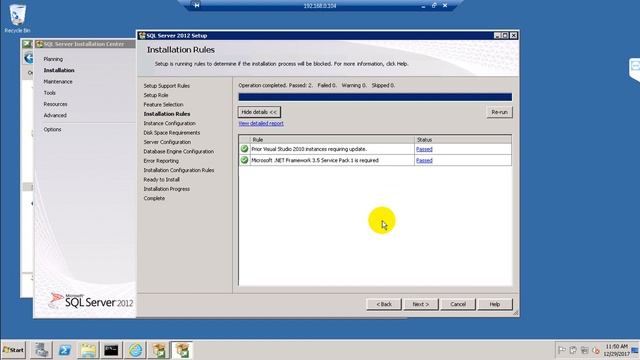The image size is (640, 360).
Task: Click 'Server Configuration' step in wizard list
Action: click(x=167, y=142)
